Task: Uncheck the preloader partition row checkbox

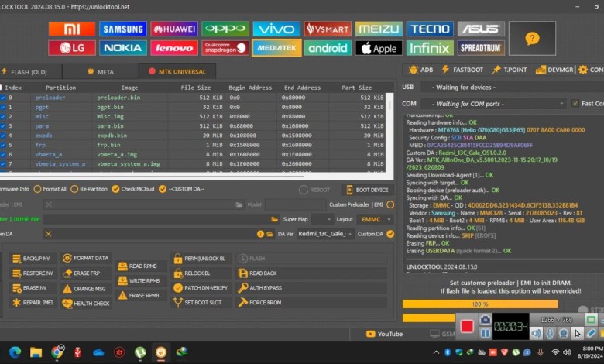Action: [2, 98]
